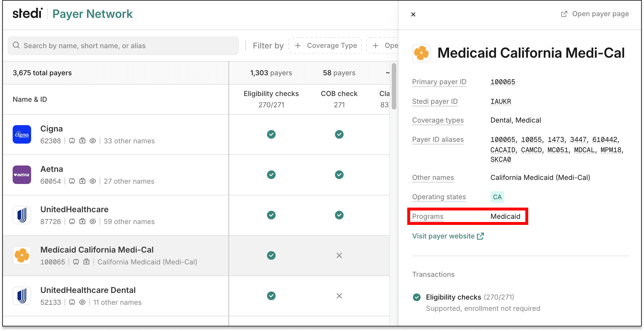Add a Coverage Type filter
The width and height of the screenshot is (644, 331).
pos(325,46)
